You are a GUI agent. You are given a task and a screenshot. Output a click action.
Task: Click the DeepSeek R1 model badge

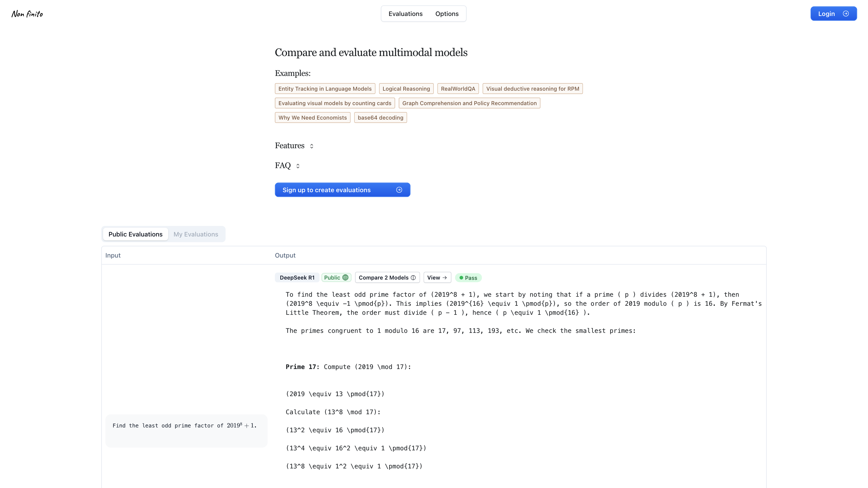pos(297,277)
